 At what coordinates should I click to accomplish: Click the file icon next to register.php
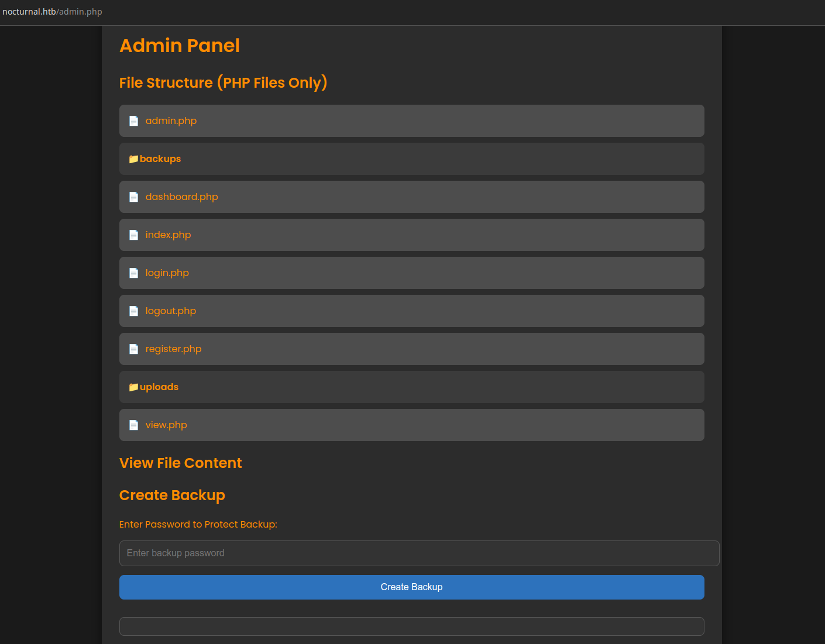coord(133,349)
